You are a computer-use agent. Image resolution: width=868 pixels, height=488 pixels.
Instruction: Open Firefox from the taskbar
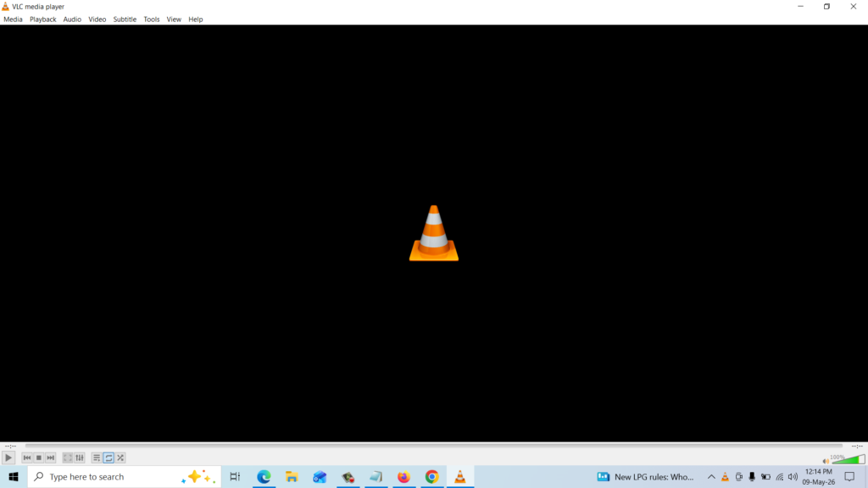click(404, 476)
